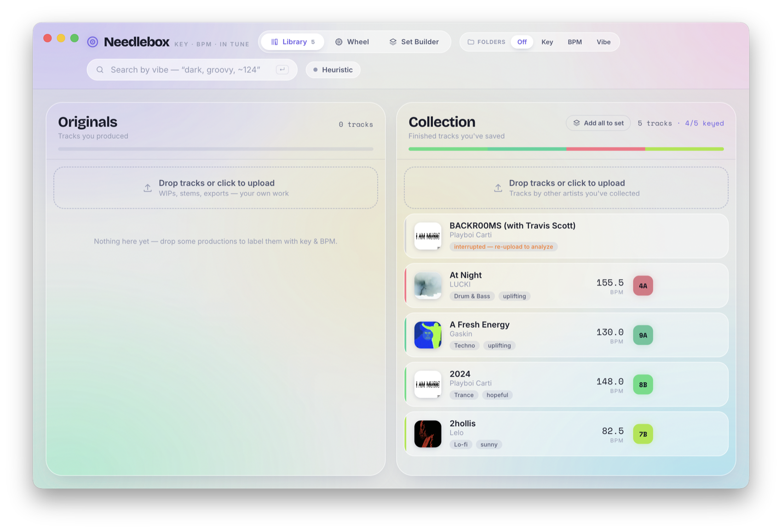Screen dimensions: 782x532
Task: Click the uplifting tag on A Fresh Energy
Action: point(500,346)
